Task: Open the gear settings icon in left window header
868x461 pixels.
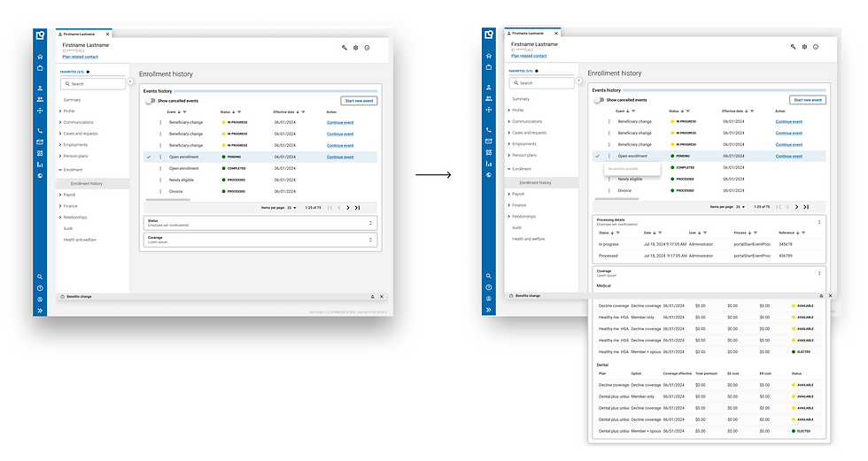Action: [x=356, y=48]
